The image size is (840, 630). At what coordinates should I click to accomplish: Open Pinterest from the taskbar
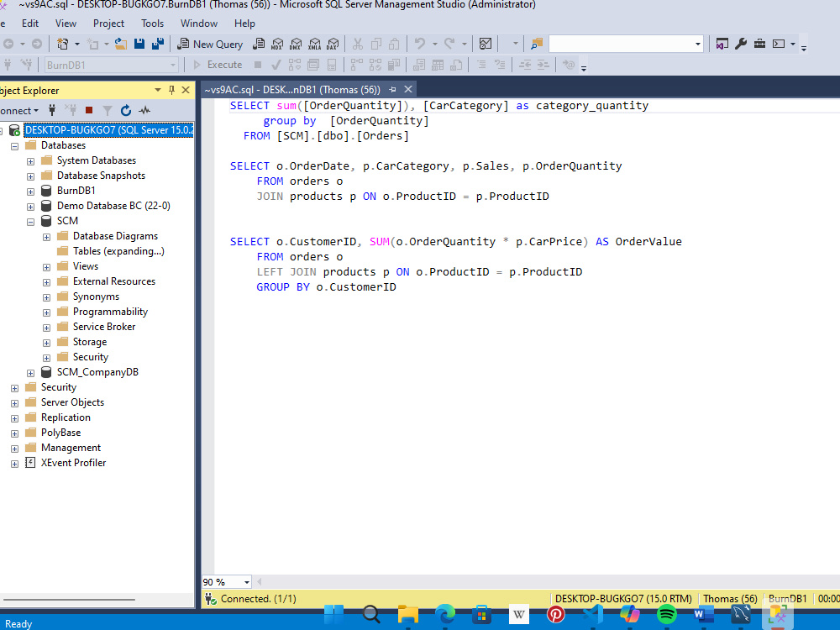tap(555, 615)
